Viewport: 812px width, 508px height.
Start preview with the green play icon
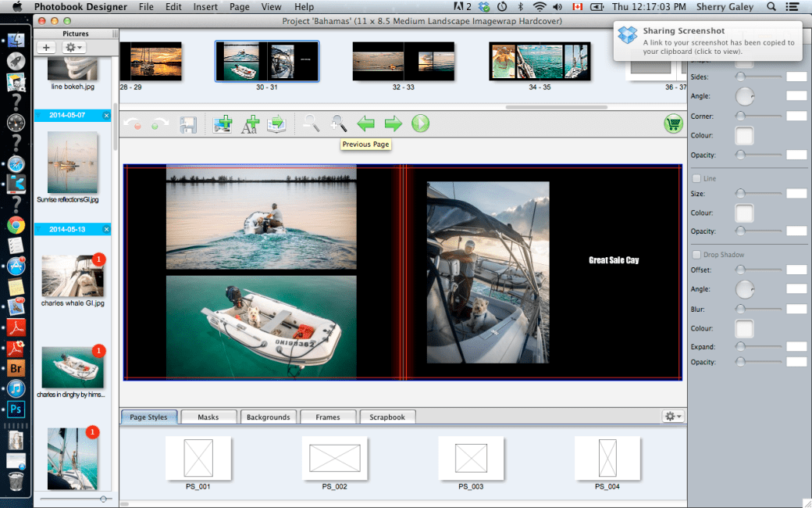click(420, 123)
